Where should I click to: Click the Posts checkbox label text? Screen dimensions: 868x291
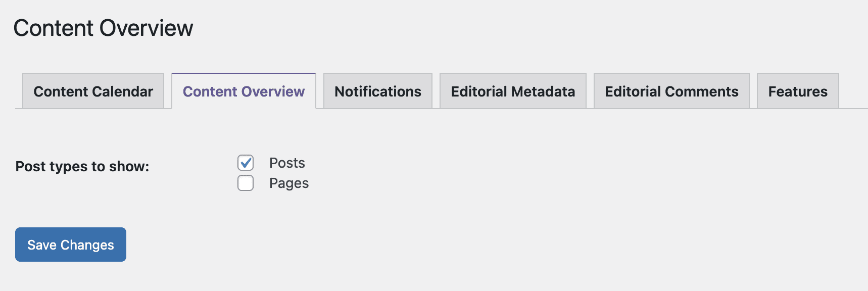click(x=286, y=163)
